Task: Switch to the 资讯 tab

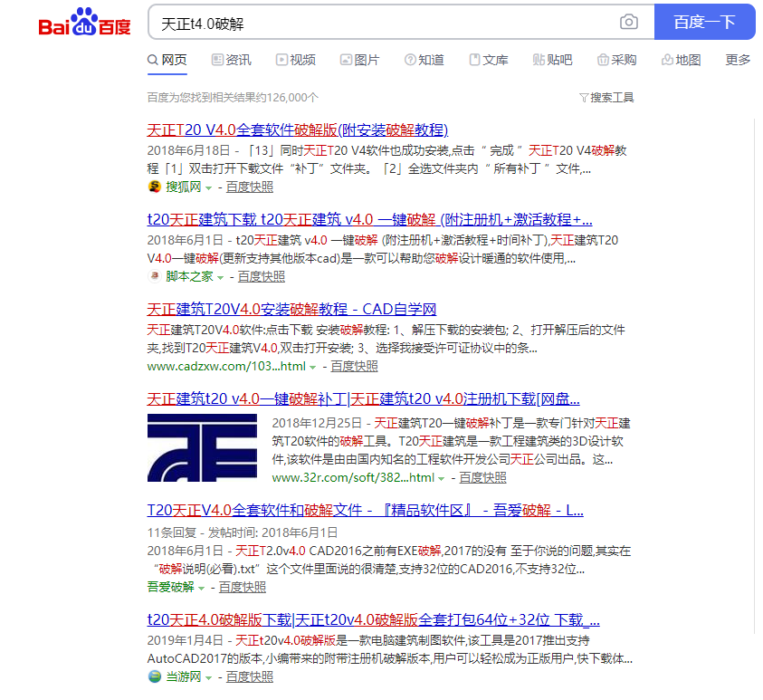Action: click(x=232, y=60)
